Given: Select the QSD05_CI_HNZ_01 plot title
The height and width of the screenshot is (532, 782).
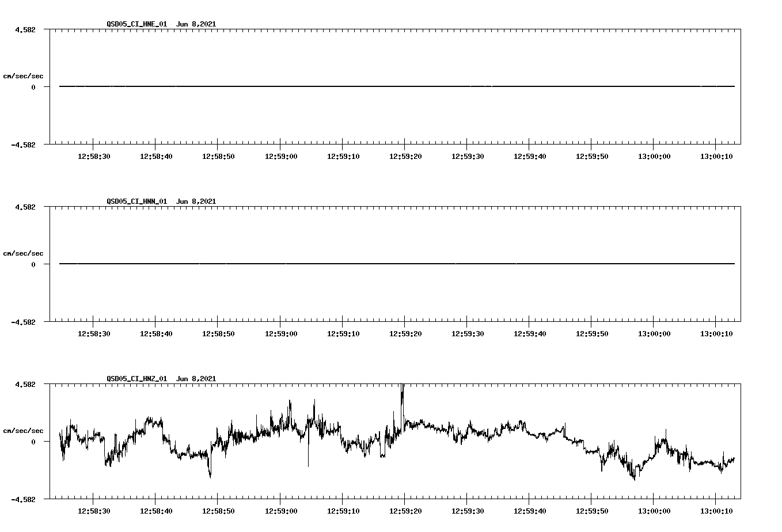Looking at the screenshot, I should (161, 379).
